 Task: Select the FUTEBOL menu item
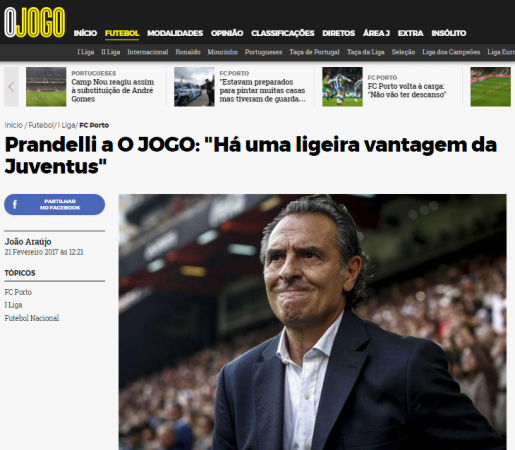(x=122, y=33)
